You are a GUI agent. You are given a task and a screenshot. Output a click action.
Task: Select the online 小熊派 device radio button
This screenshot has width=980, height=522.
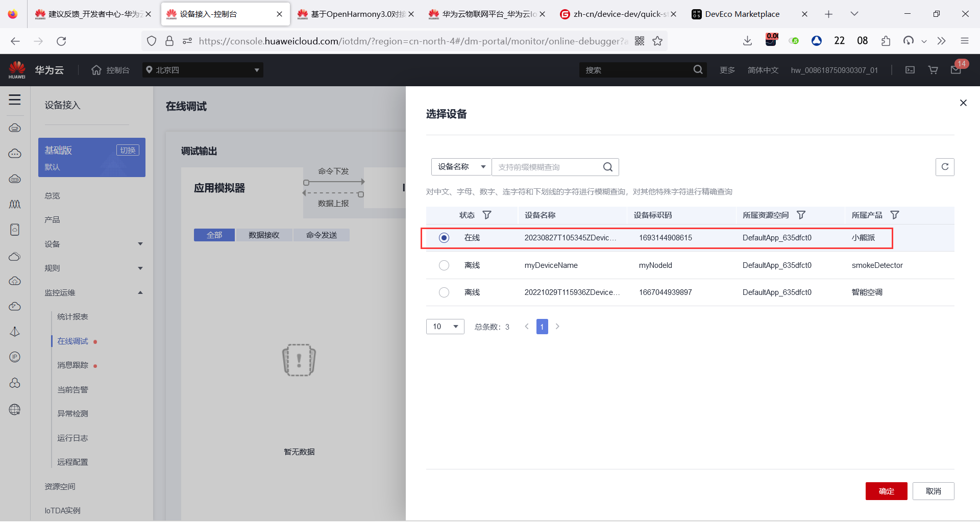[x=444, y=237]
